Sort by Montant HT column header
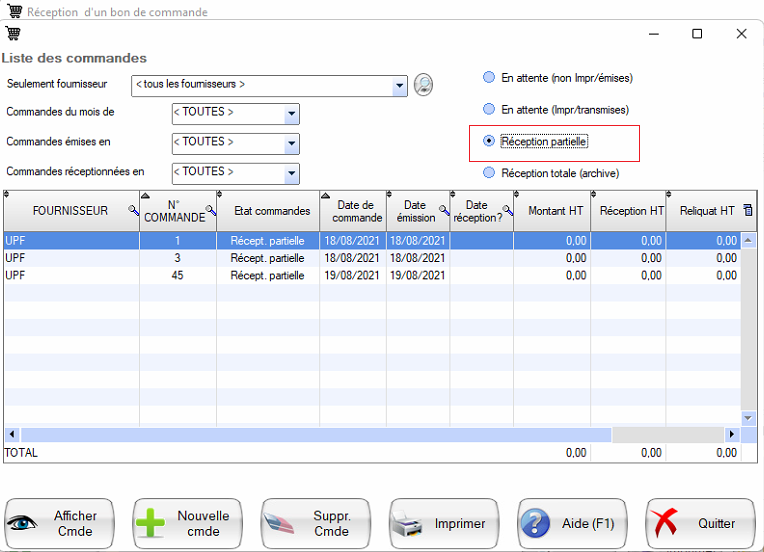Viewport: 764px width, 552px height. coord(554,211)
